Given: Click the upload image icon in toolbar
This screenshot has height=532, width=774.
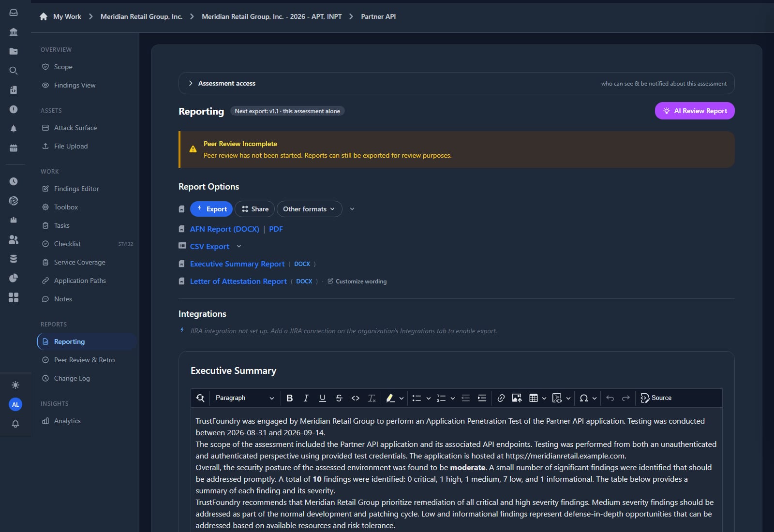Looking at the screenshot, I should 517,398.
